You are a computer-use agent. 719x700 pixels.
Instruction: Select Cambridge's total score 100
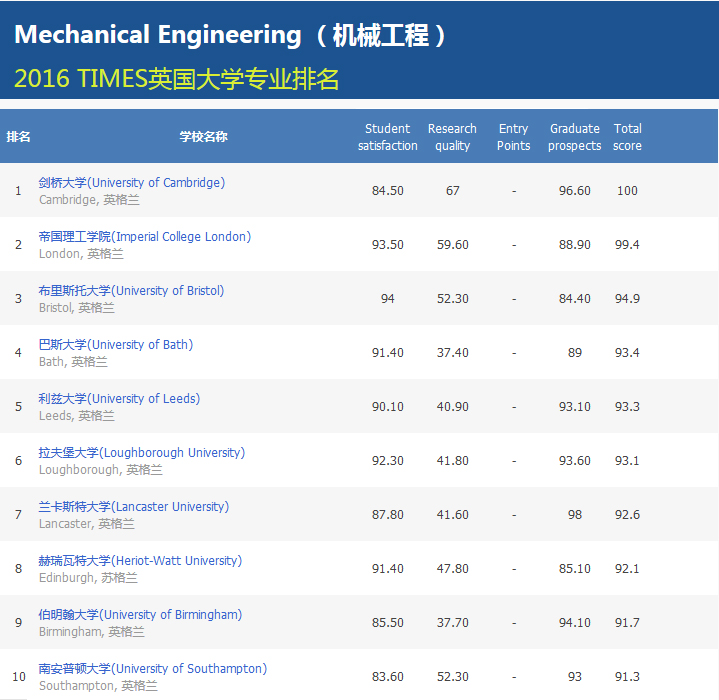click(627, 191)
